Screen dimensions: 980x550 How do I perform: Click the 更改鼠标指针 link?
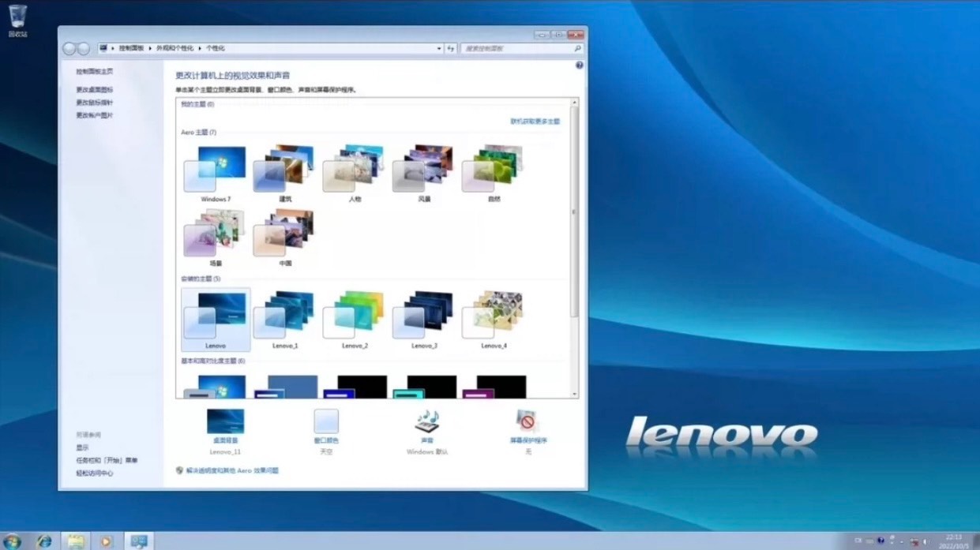coord(94,103)
